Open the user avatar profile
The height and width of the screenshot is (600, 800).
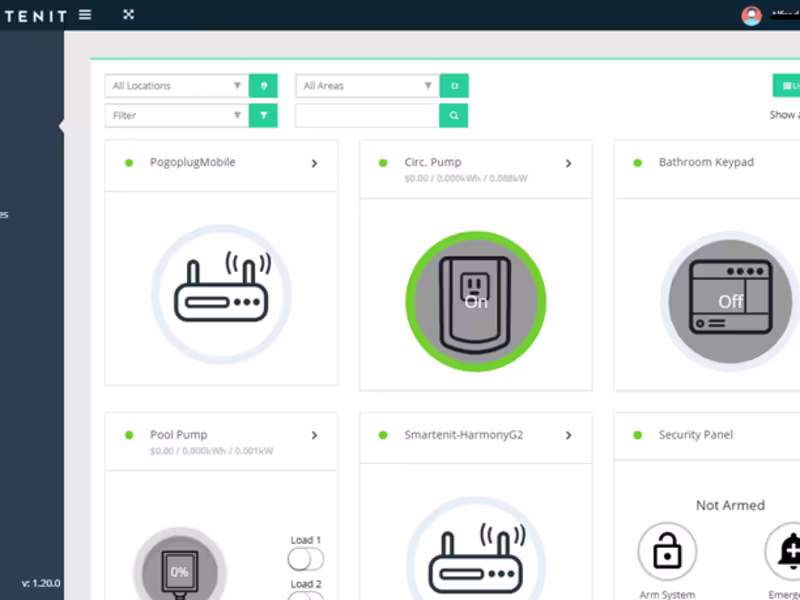point(751,15)
